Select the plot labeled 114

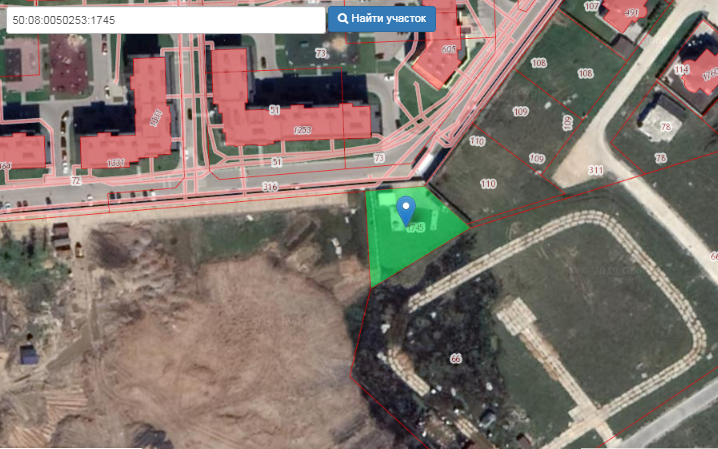tap(681, 70)
